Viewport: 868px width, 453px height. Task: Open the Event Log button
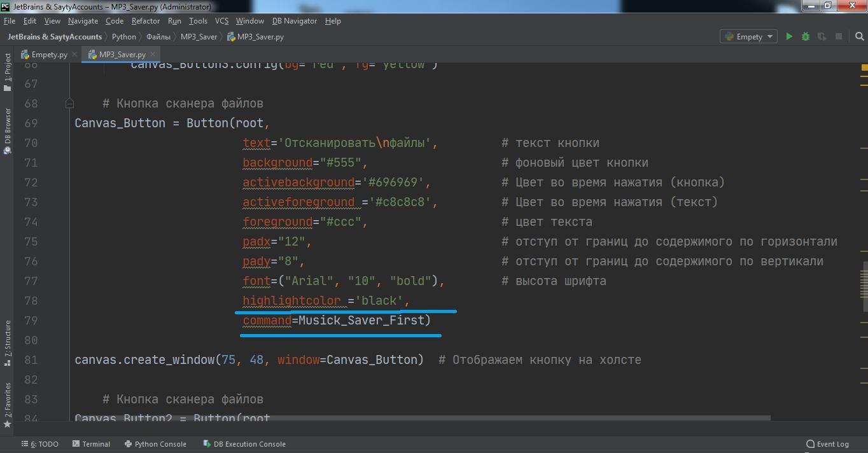coord(827,444)
